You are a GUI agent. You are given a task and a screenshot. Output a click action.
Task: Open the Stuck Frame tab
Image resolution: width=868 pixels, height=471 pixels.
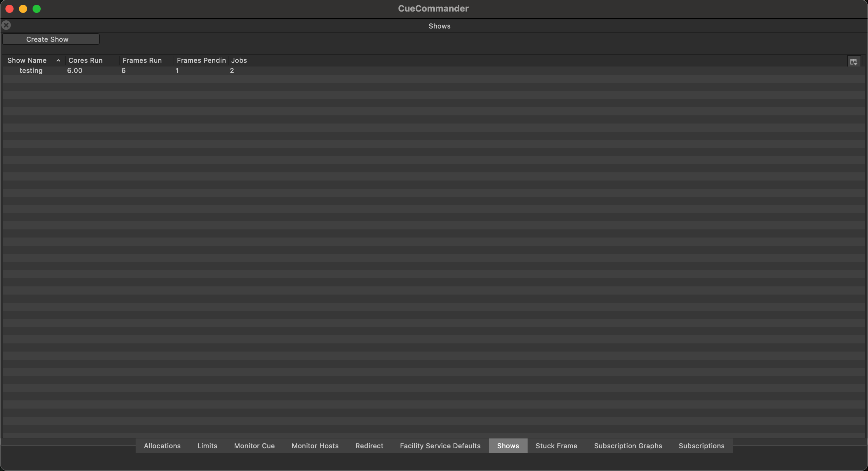pos(556,446)
